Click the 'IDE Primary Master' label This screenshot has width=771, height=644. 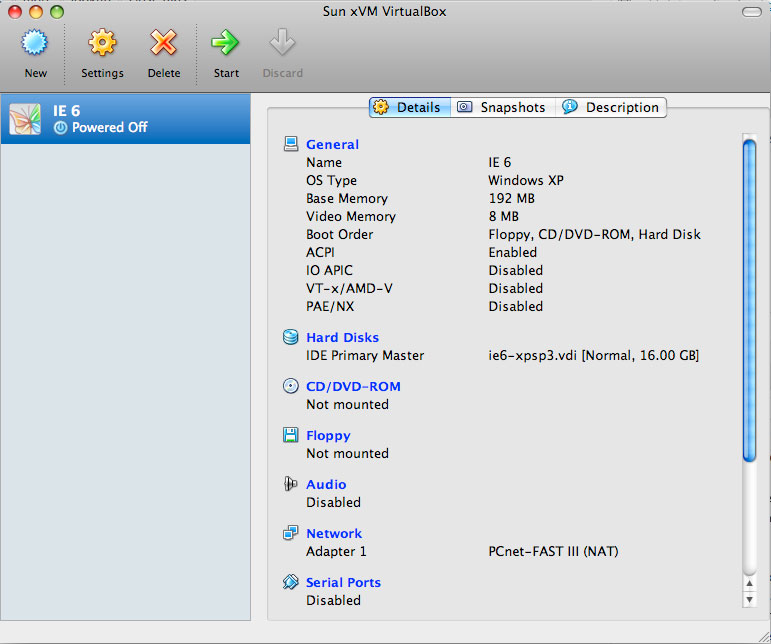click(365, 355)
